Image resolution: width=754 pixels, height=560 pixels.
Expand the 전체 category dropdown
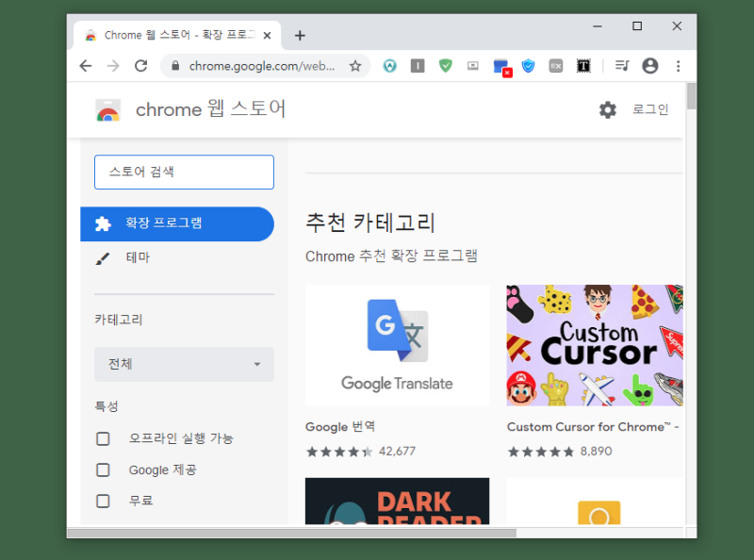(184, 364)
